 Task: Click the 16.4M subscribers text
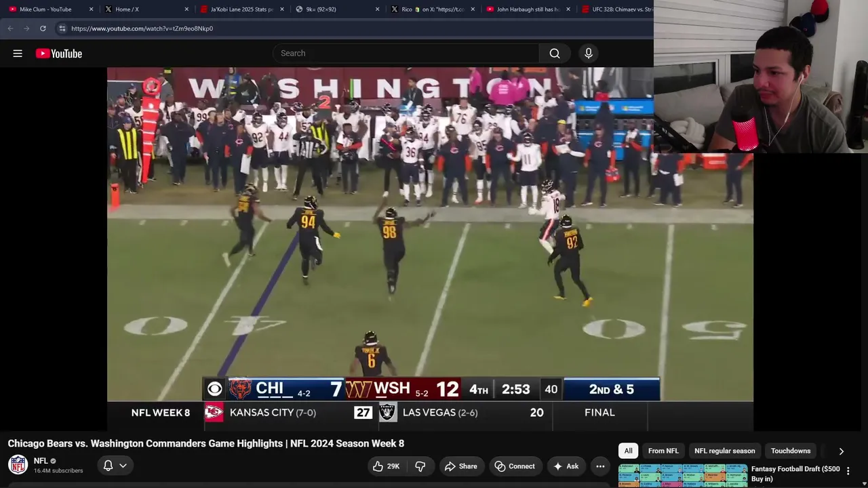click(58, 471)
